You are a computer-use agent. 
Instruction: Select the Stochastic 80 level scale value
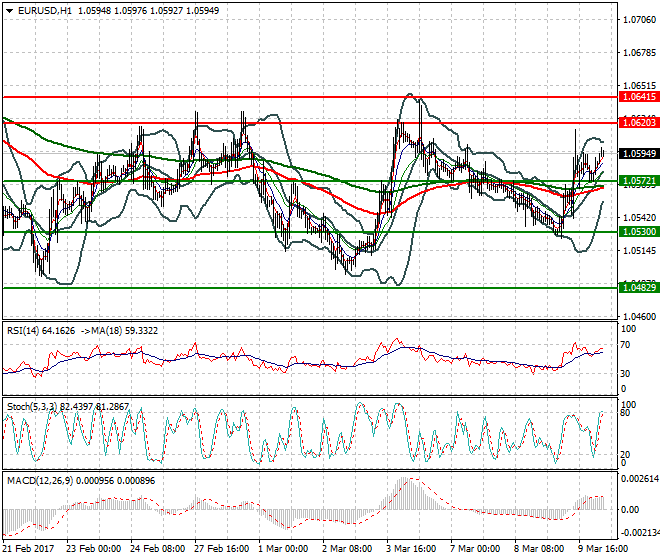tap(625, 413)
